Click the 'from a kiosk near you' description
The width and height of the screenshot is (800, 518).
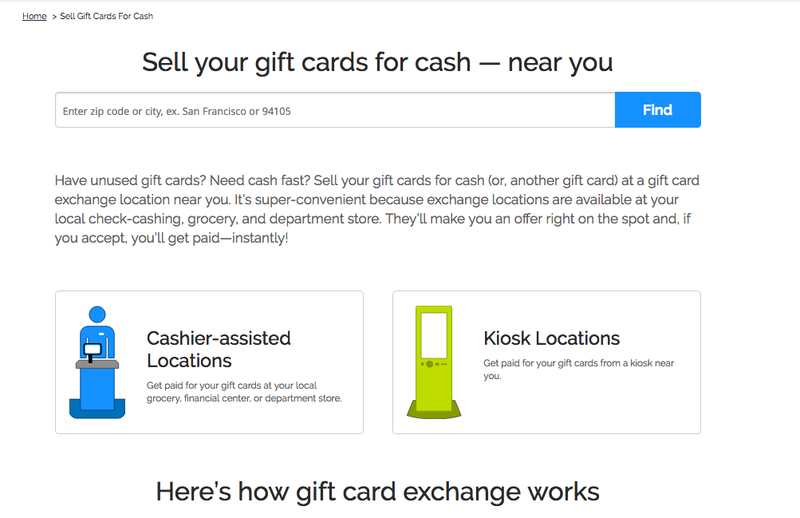[x=579, y=369]
